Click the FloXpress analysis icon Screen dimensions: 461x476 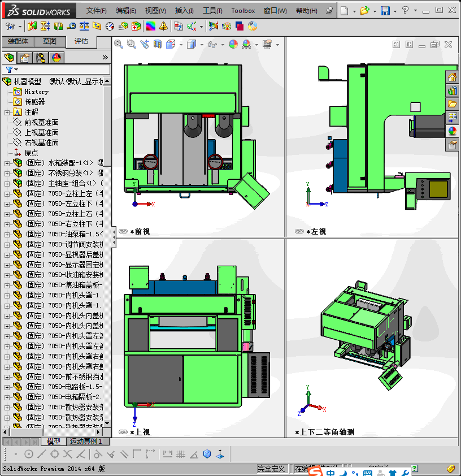coord(227,26)
